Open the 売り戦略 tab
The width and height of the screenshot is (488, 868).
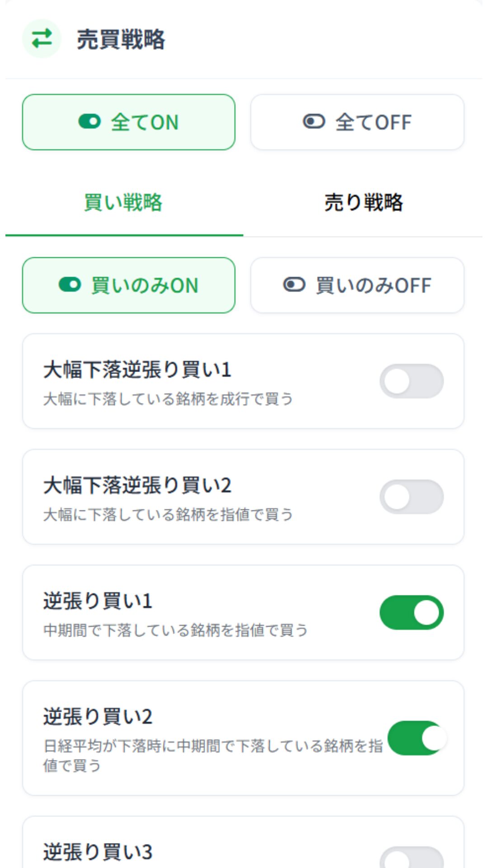[363, 202]
